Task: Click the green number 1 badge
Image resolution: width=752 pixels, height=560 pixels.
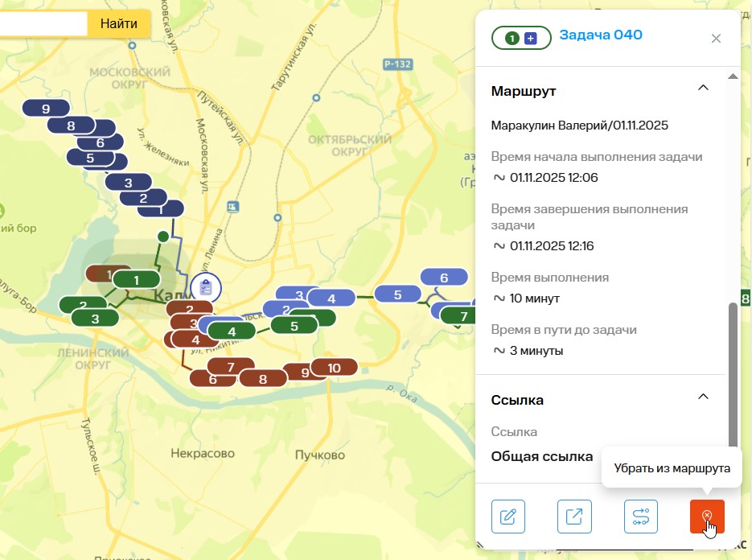Action: tap(512, 38)
